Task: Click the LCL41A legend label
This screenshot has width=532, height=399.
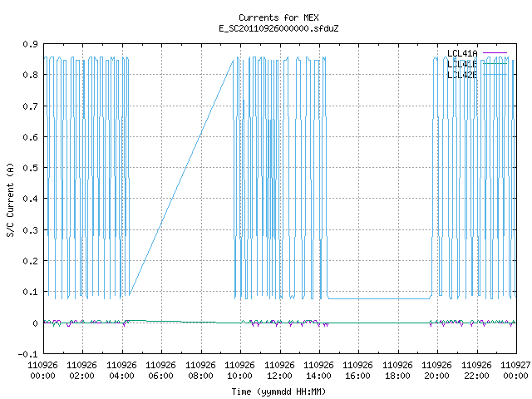Action: 462,53
